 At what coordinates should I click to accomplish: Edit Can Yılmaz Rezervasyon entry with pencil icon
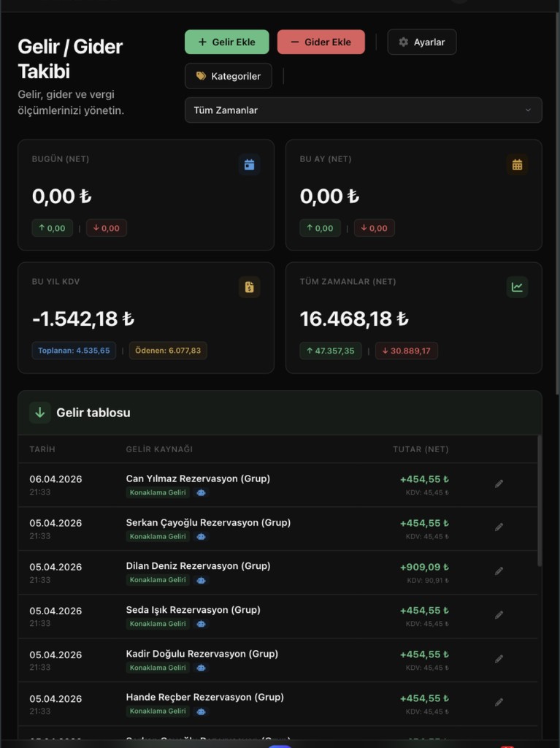[x=499, y=484]
